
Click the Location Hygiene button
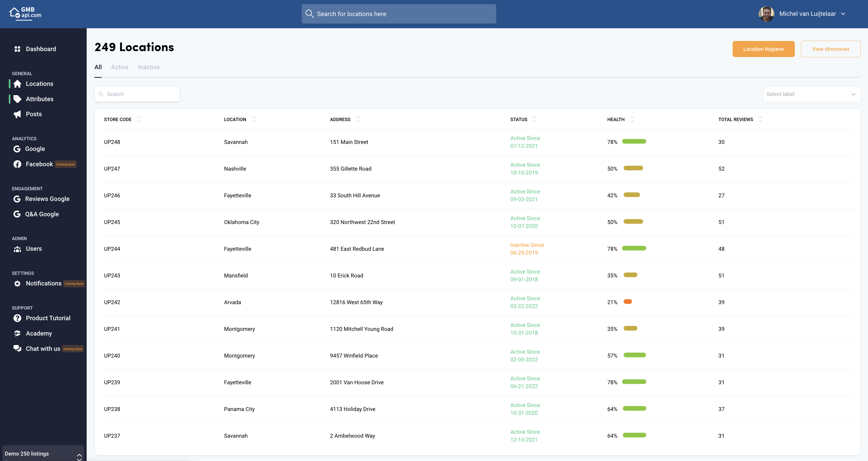pyautogui.click(x=763, y=49)
